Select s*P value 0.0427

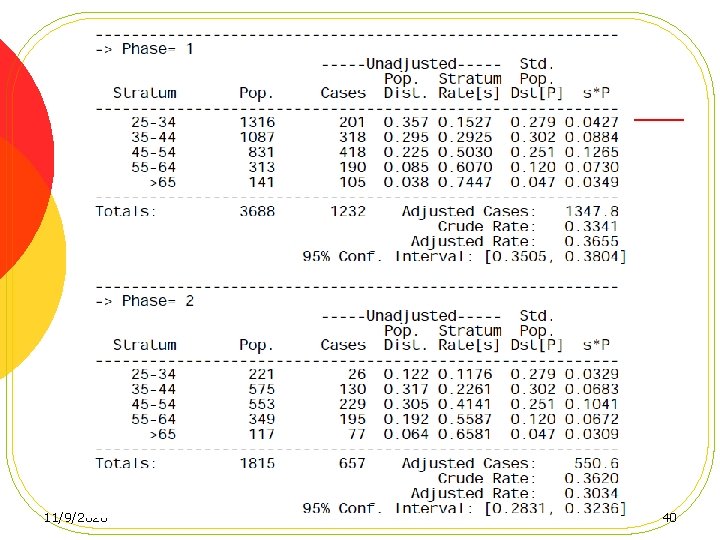(x=592, y=122)
